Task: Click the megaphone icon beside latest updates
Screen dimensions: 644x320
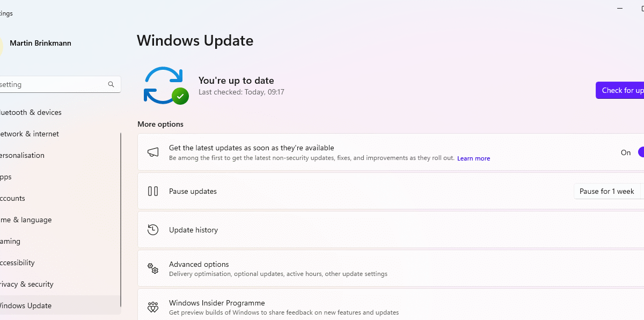Action: pyautogui.click(x=153, y=152)
